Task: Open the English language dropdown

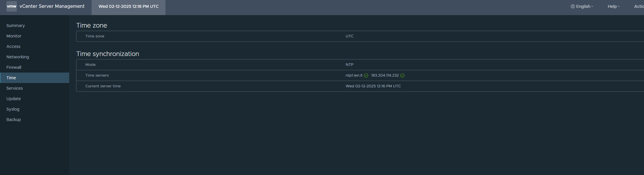Action: tap(582, 6)
